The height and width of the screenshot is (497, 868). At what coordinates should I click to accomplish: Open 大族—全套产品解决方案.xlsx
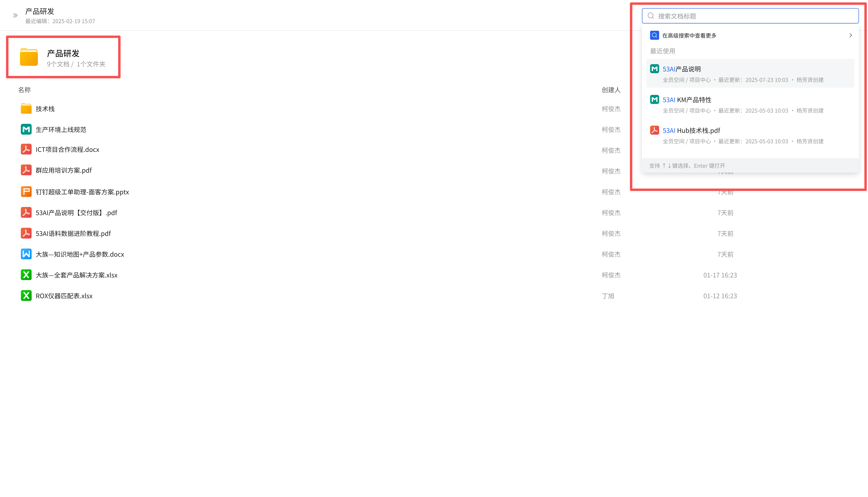(77, 275)
